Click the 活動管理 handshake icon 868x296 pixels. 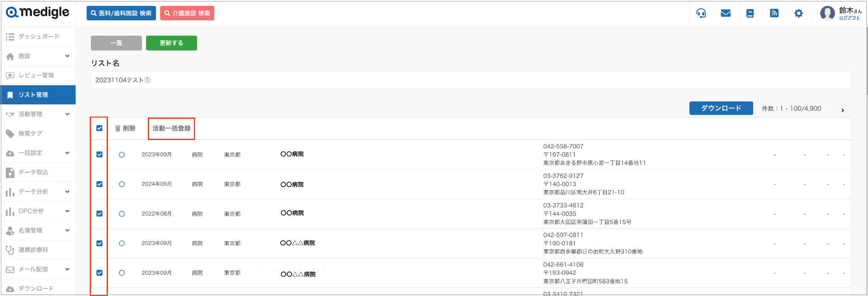point(10,114)
